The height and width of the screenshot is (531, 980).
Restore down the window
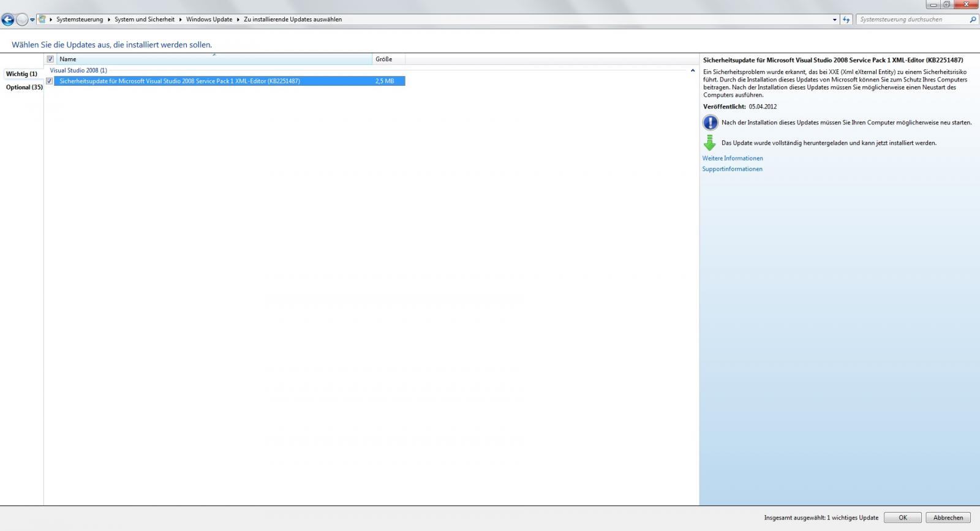click(x=947, y=4)
